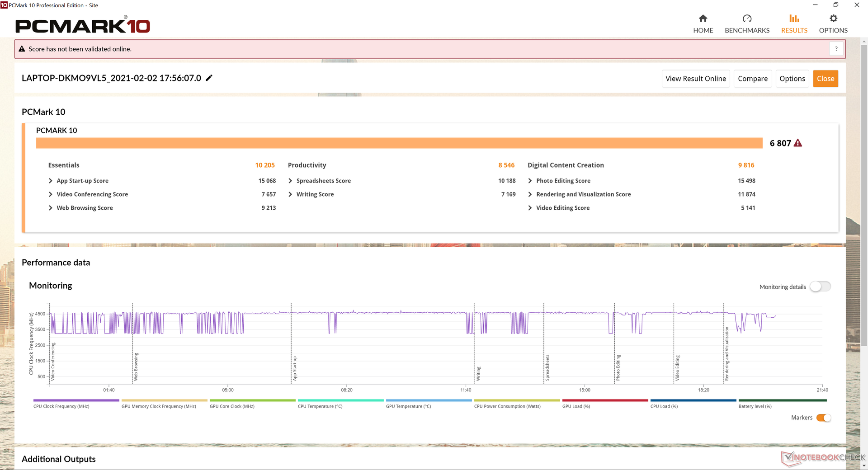
Task: Click the PCMark 10 logo
Action: pos(83,25)
